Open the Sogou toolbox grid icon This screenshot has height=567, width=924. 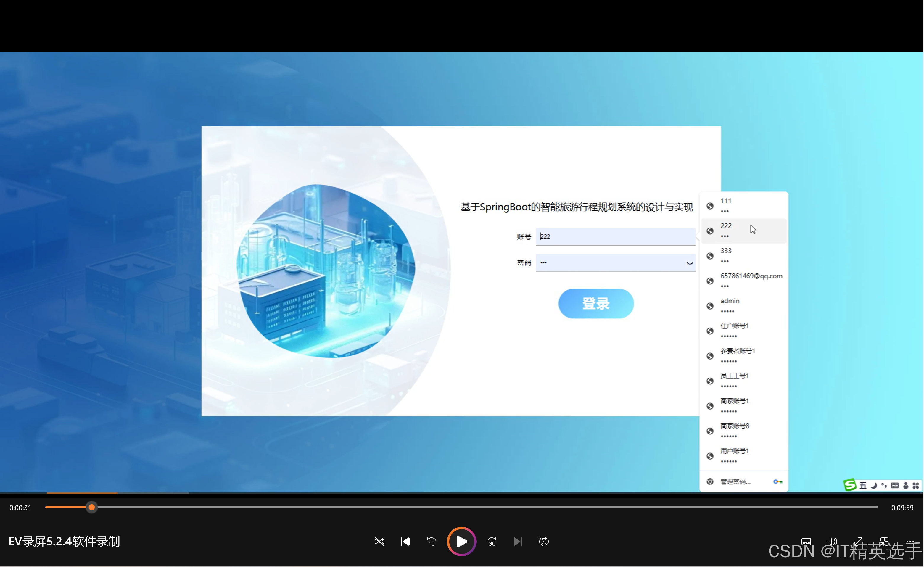pos(916,486)
